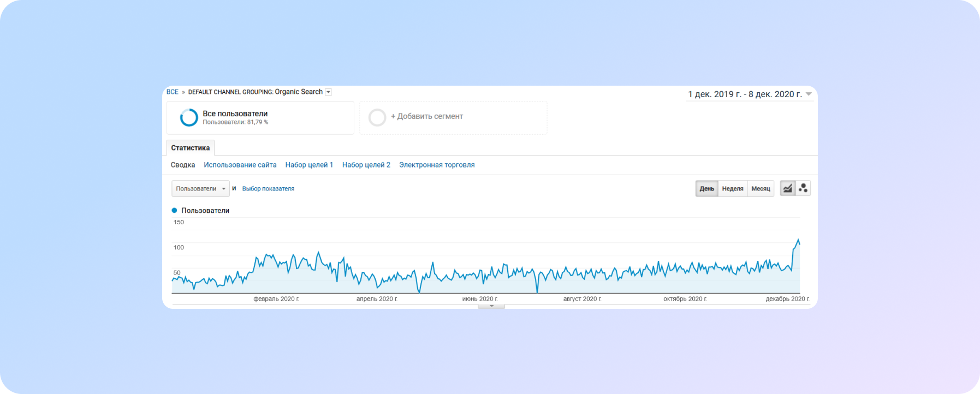The height and width of the screenshot is (394, 980).
Task: Click the blue segment circle of Все пользователи
Action: [x=189, y=117]
